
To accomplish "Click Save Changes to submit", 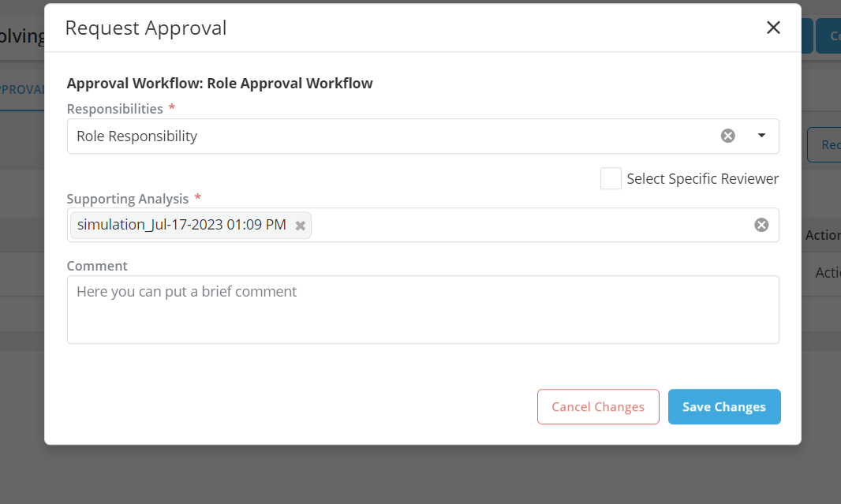I will coord(723,407).
